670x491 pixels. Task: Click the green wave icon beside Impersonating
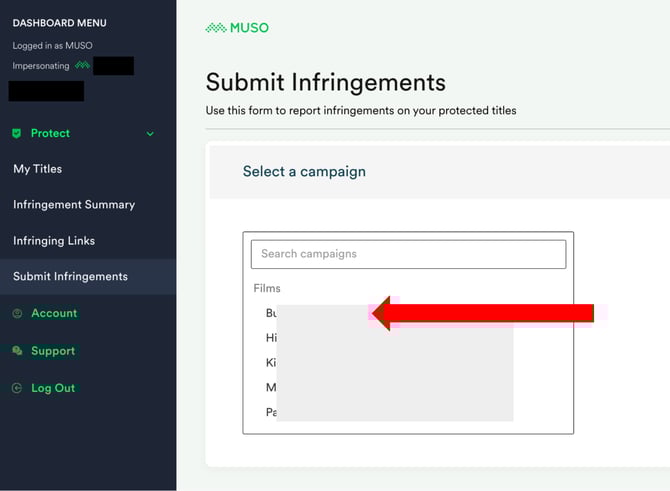click(82, 66)
